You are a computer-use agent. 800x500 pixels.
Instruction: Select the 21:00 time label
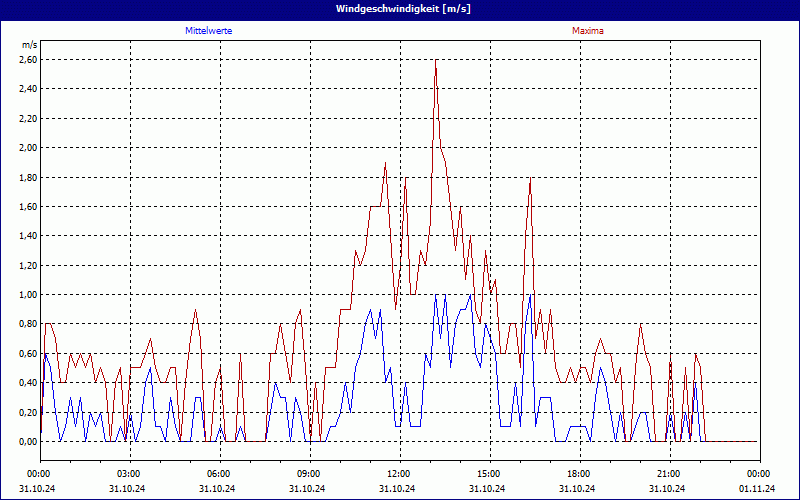(670, 474)
